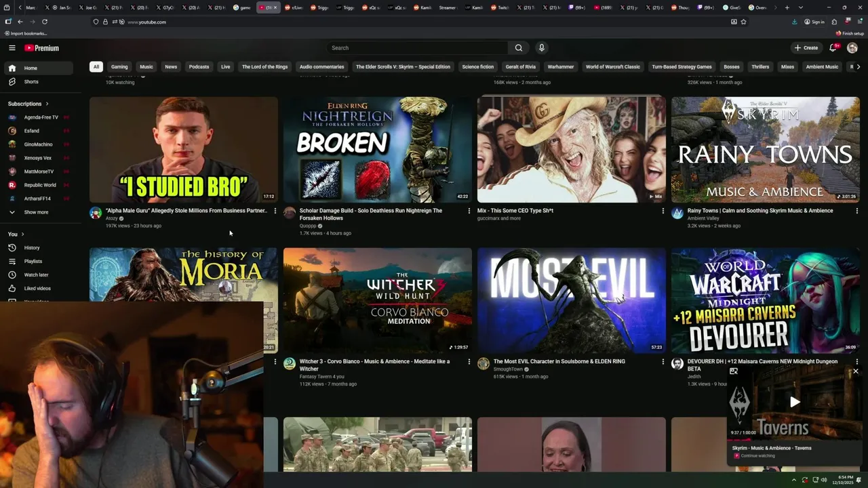Open more options for Scholar Damage Build video
868x488 pixels.
(x=469, y=211)
